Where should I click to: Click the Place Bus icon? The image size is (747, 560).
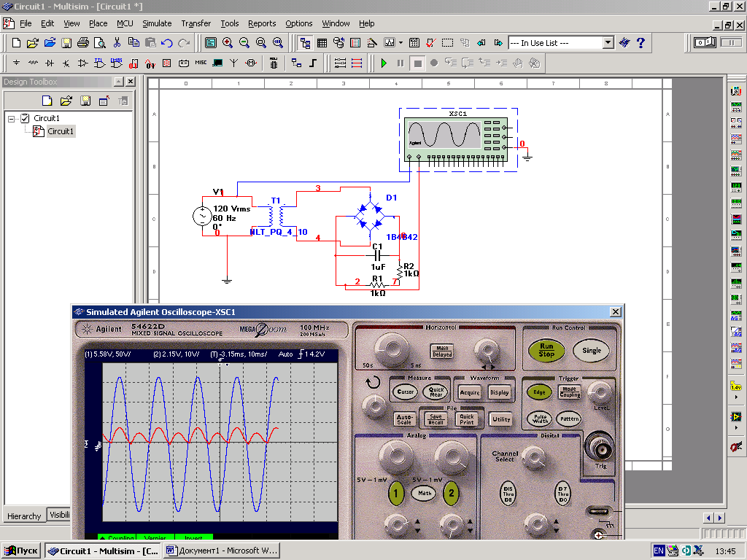[313, 63]
